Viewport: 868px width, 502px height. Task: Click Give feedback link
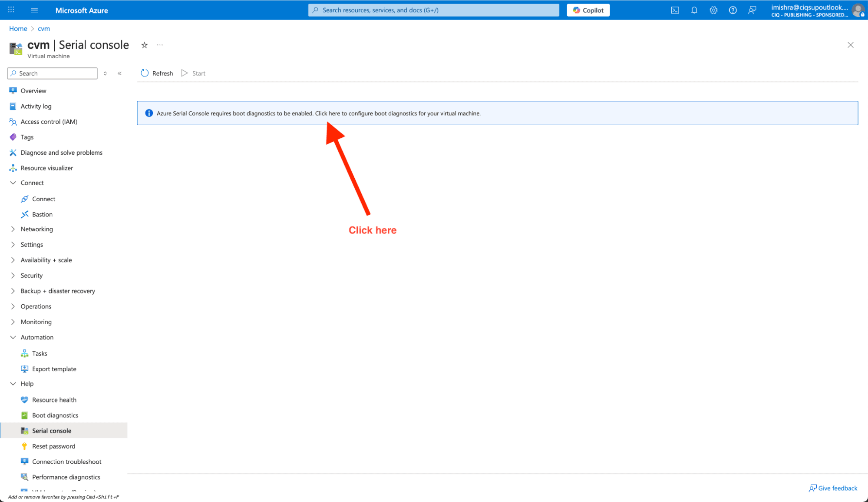(x=833, y=488)
